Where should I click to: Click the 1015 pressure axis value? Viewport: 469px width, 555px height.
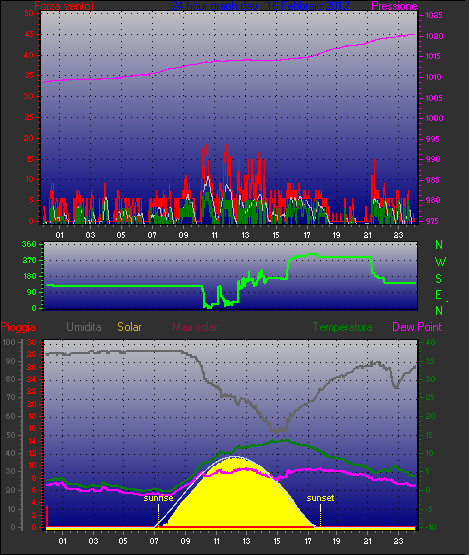pyautogui.click(x=434, y=56)
